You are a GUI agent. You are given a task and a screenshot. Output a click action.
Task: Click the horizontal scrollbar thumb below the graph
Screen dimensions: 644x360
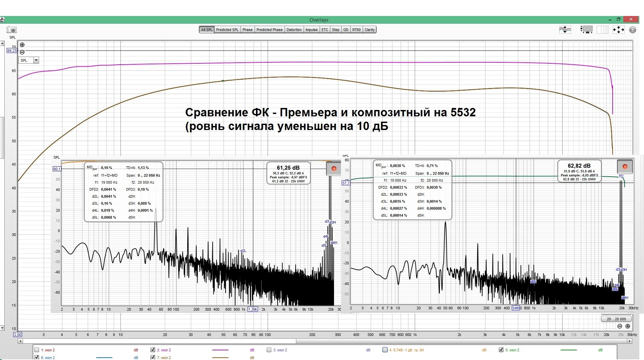(x=159, y=341)
